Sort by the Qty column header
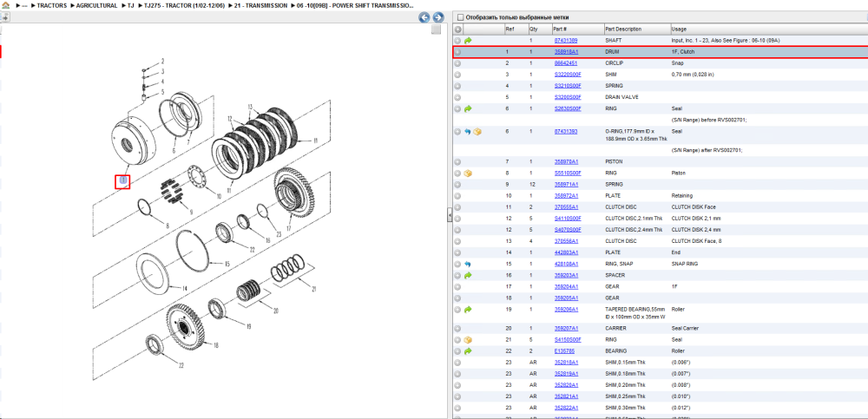Viewport: 868px width, 419px height. coord(533,29)
